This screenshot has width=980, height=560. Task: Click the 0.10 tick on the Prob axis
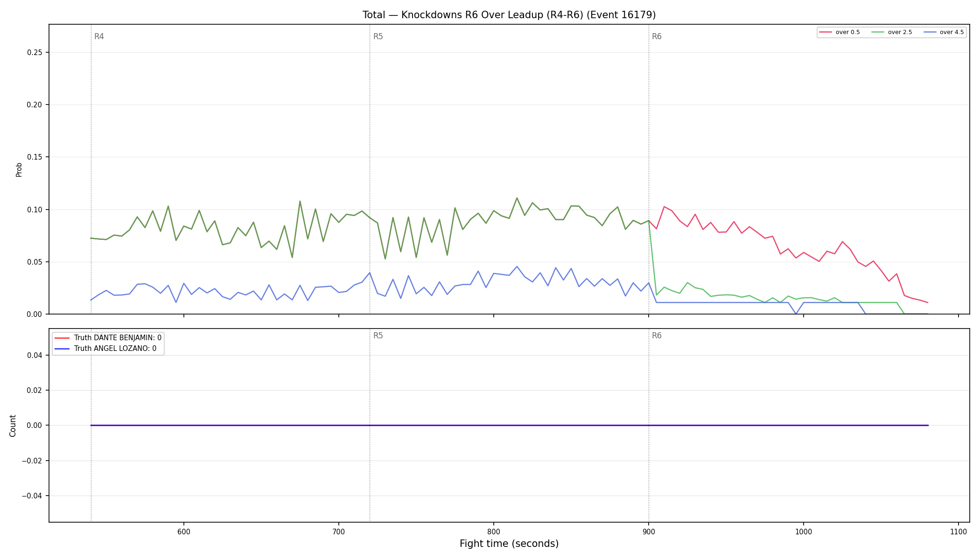(35, 210)
